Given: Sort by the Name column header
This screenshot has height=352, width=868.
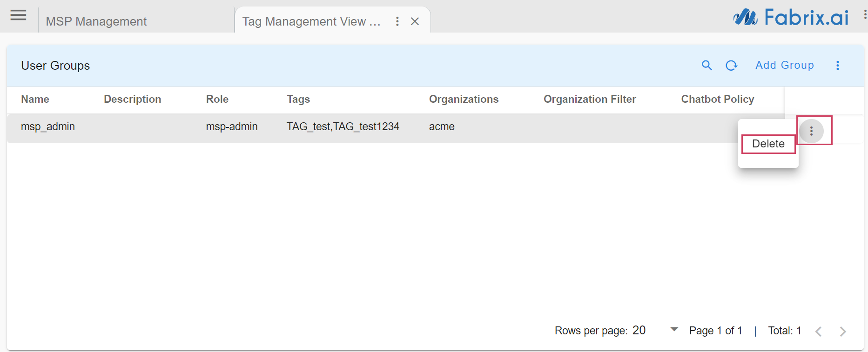Looking at the screenshot, I should [35, 100].
